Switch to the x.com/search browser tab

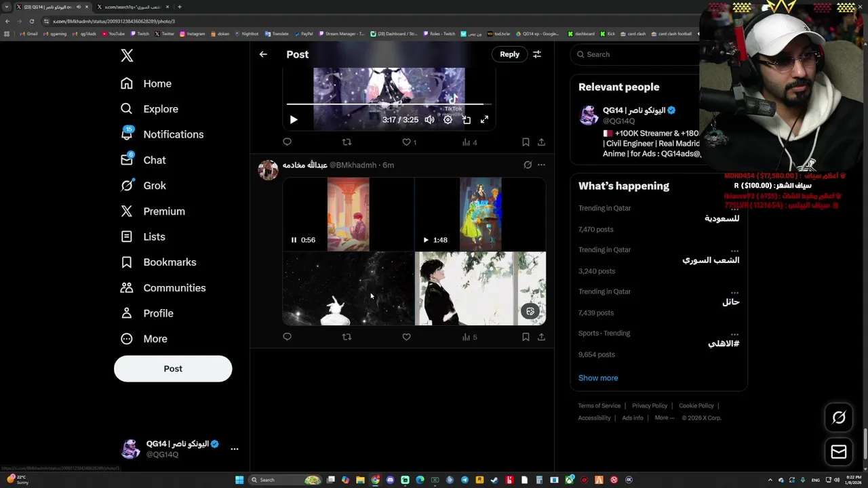(133, 7)
